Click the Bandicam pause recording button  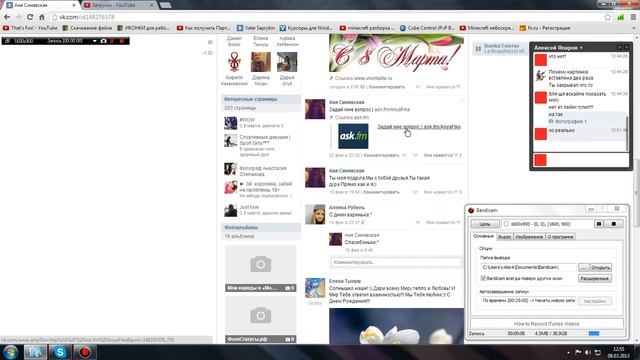599,224
